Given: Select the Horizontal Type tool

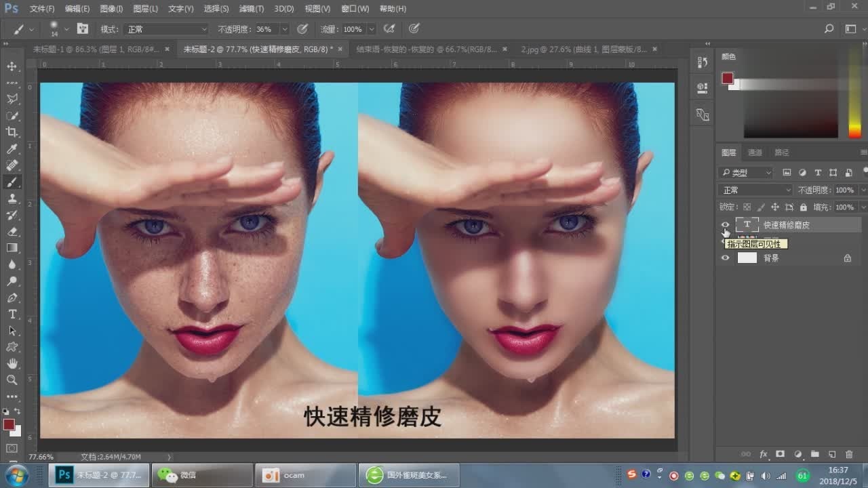Looking at the screenshot, I should click(12, 314).
